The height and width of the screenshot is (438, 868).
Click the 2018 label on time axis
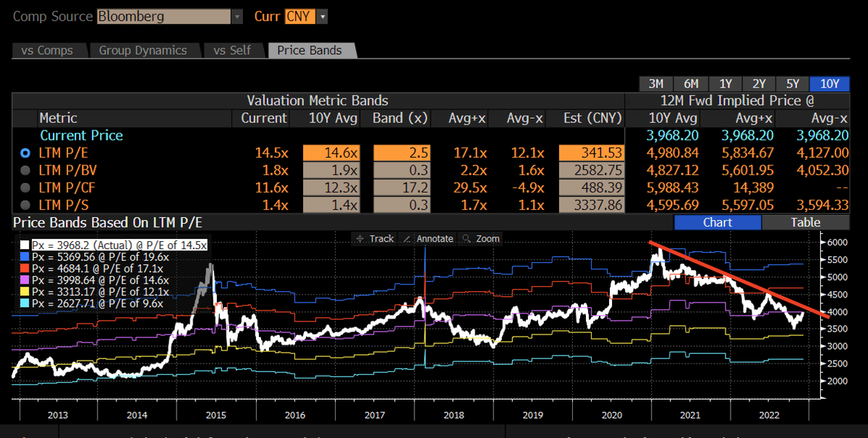(x=454, y=415)
